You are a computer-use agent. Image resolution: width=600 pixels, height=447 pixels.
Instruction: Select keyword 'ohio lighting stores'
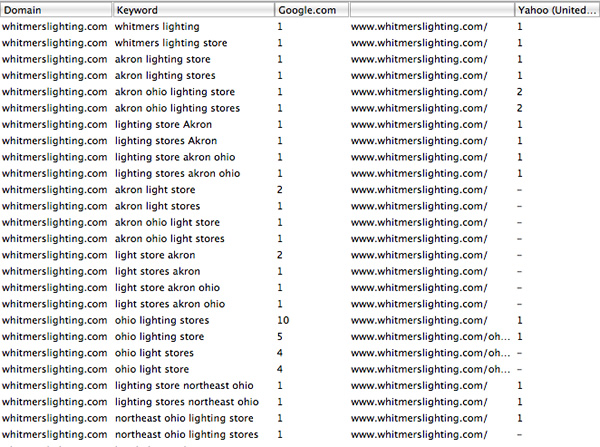pos(162,320)
